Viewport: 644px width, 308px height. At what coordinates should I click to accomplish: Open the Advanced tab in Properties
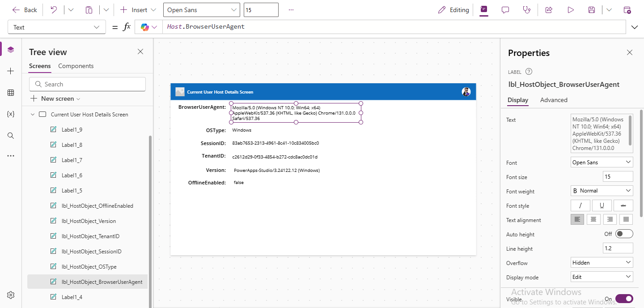point(554,100)
